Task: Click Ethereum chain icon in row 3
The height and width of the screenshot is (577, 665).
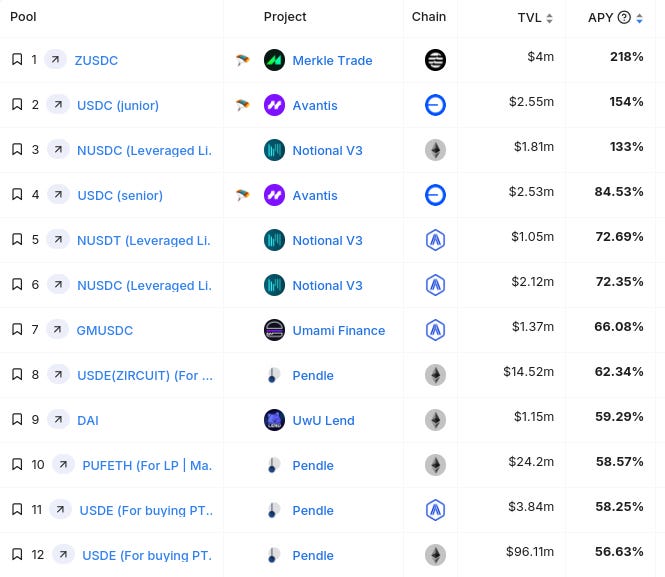Action: [x=435, y=150]
